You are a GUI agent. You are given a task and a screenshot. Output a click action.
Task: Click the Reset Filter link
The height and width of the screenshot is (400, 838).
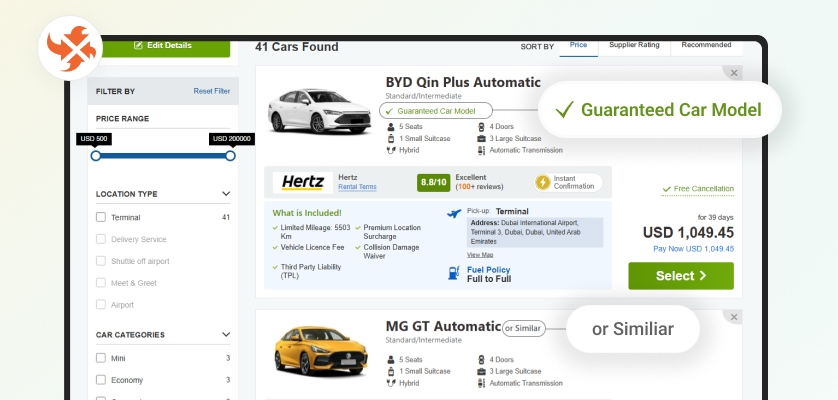[x=212, y=91]
